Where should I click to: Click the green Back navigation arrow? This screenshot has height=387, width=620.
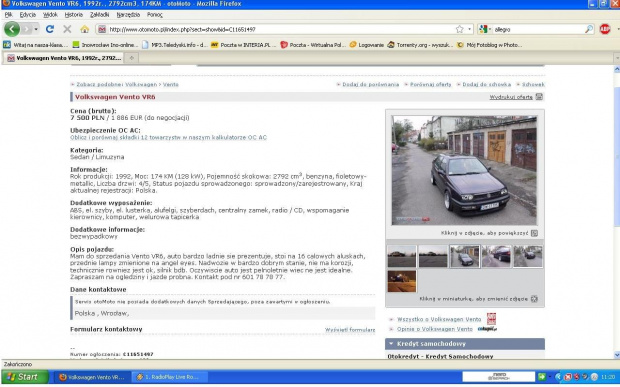tap(12, 29)
